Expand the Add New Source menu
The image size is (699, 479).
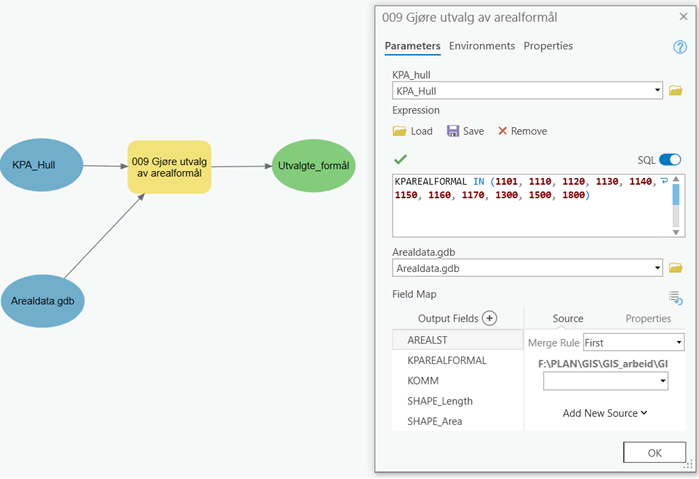605,413
